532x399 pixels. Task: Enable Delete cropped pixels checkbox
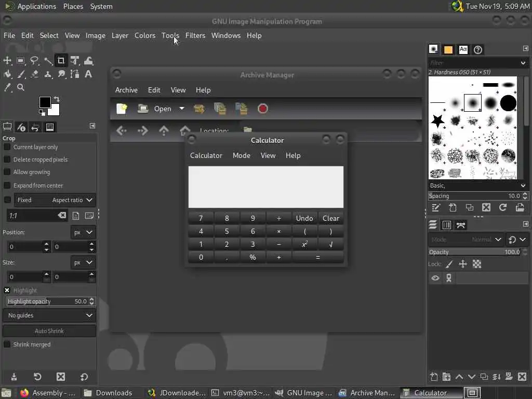(x=7, y=159)
